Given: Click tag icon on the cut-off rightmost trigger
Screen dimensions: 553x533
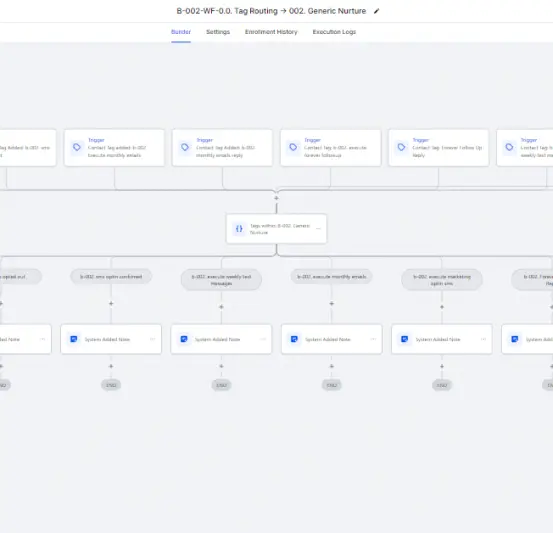Looking at the screenshot, I should (509, 147).
